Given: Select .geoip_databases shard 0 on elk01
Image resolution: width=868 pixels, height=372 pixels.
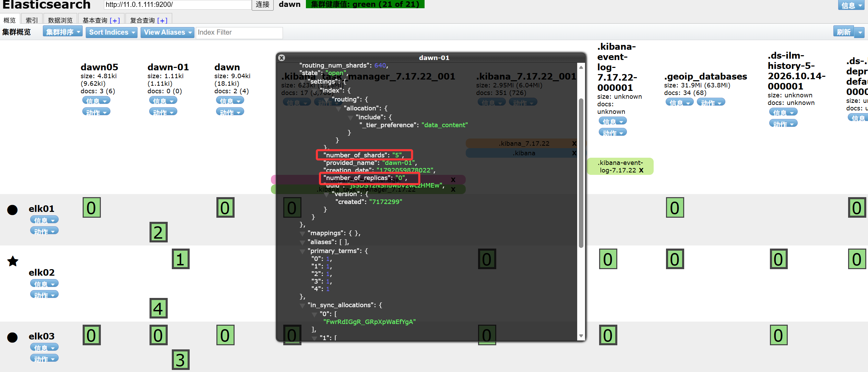Looking at the screenshot, I should pos(675,207).
